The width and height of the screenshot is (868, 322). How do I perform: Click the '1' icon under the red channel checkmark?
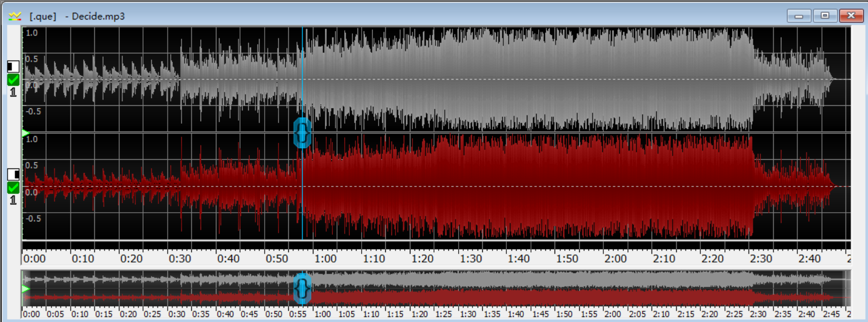[x=13, y=200]
